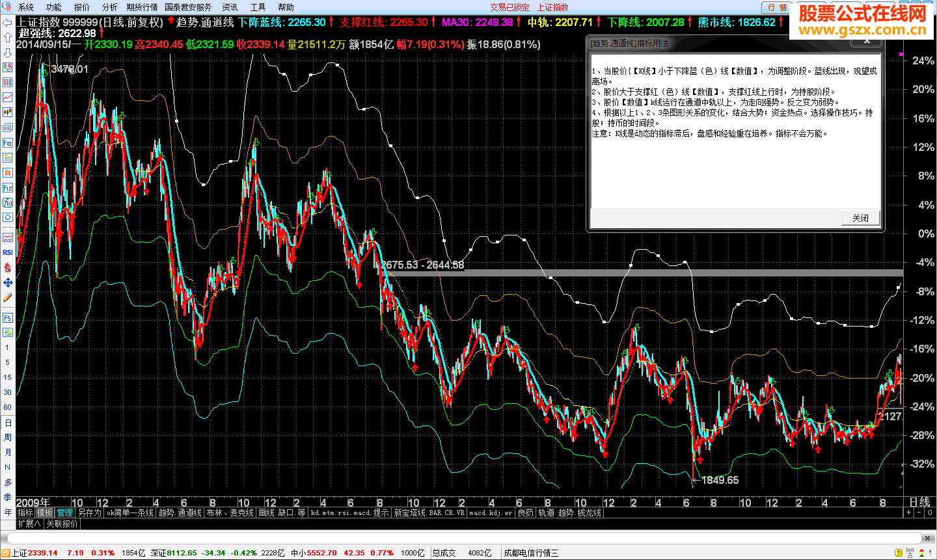The height and width of the screenshot is (560, 937).
Task: Open the line chart sidebar icon
Action: pyautogui.click(x=8, y=97)
